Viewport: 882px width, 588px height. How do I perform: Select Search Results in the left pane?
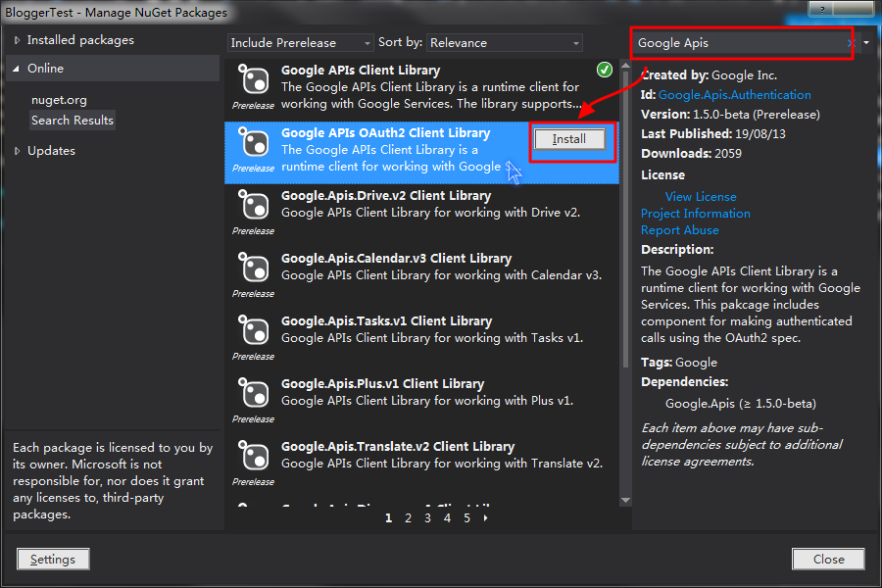click(73, 121)
